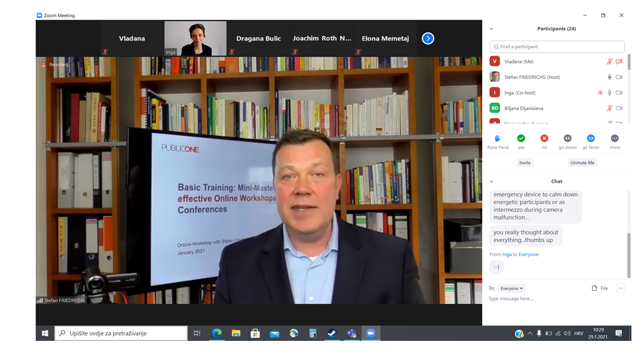Open Steam from the taskbar
644x362 pixels.
[x=332, y=333]
